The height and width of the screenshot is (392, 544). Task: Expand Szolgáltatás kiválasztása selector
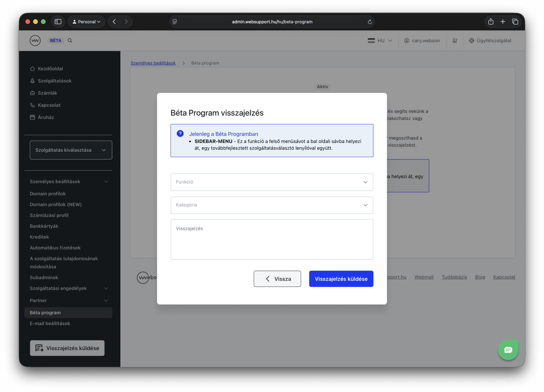pyautogui.click(x=71, y=150)
